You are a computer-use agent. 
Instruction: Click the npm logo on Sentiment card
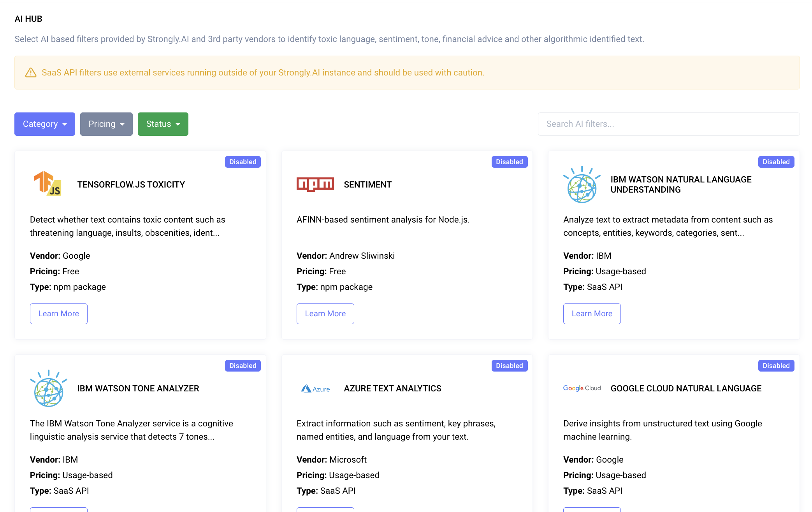pyautogui.click(x=315, y=184)
